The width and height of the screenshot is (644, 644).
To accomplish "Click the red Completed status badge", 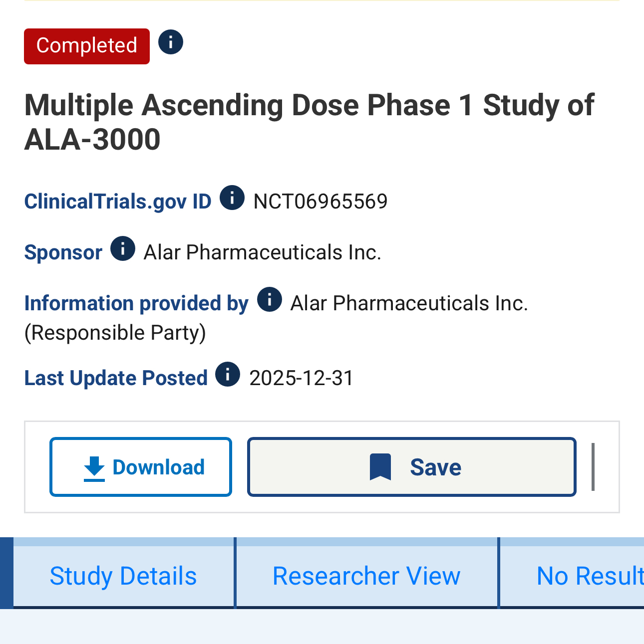I will [87, 46].
